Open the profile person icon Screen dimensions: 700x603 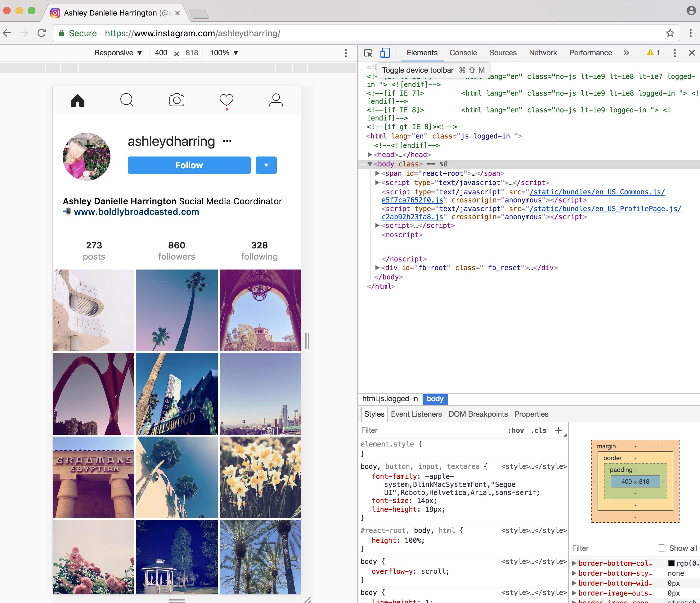(x=276, y=100)
